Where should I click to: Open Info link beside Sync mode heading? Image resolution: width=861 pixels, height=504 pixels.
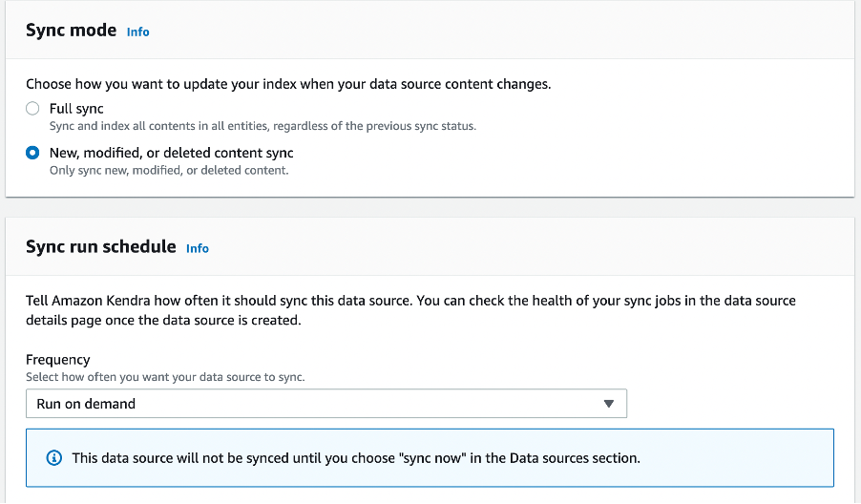coord(138,31)
